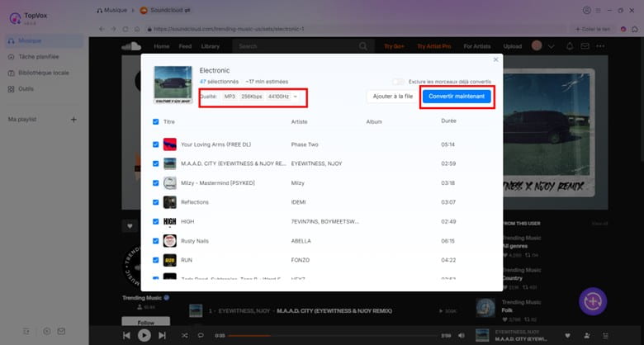Image resolution: width=644 pixels, height=345 pixels.
Task: Uncheck the RUN track checkbox
Action: click(156, 260)
